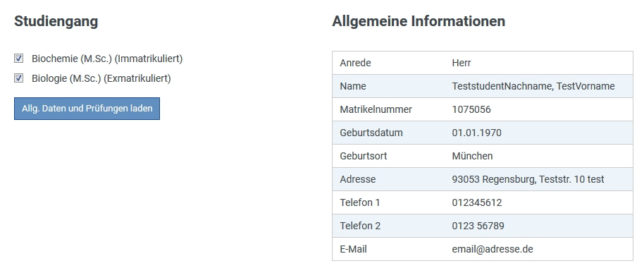Click the Anrede row label

point(355,63)
